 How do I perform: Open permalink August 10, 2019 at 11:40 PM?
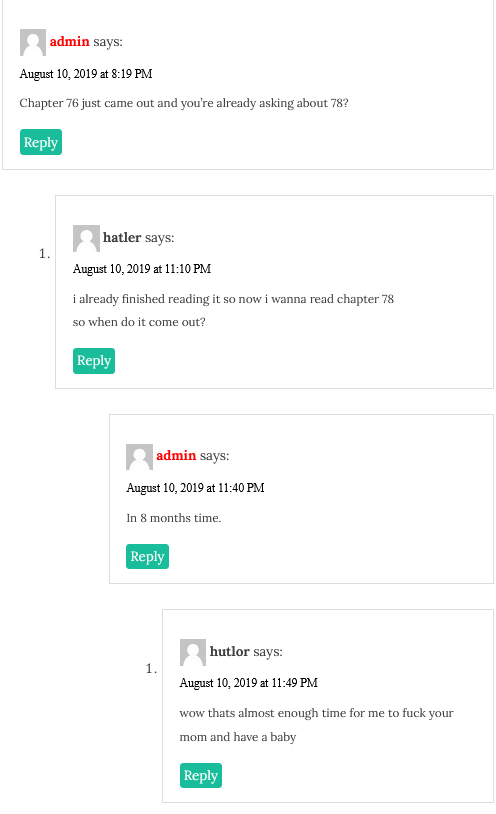tap(195, 488)
